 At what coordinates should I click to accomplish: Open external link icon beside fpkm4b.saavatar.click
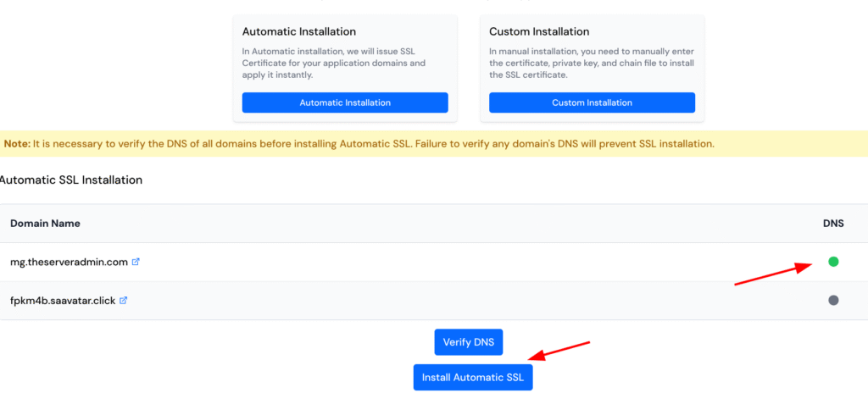124,300
